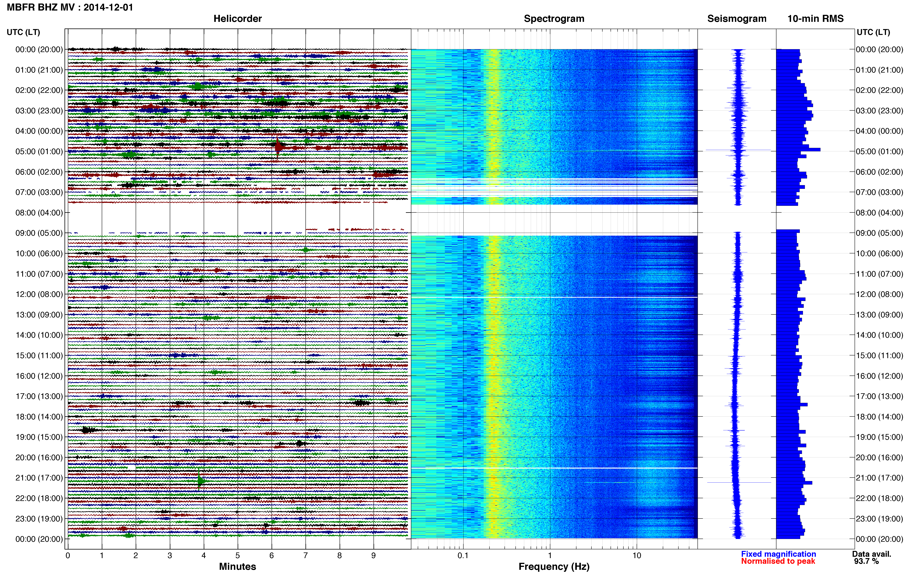Click left time label 12:00 (08:00)
The image size is (924, 578).
tap(39, 294)
